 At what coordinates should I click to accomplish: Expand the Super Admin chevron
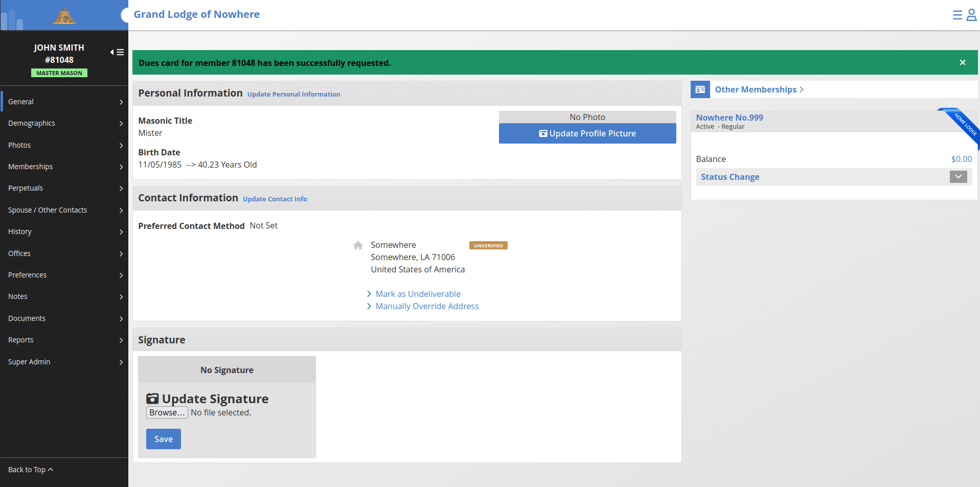click(121, 362)
